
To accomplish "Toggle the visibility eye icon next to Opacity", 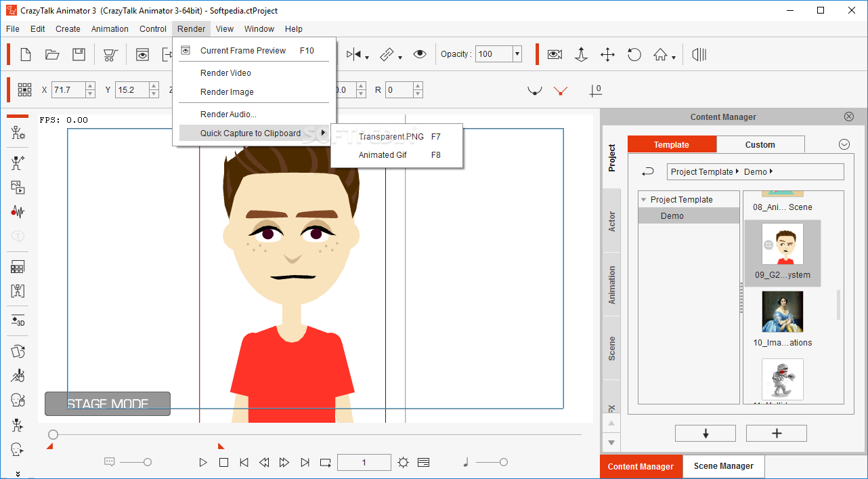I will (x=420, y=54).
